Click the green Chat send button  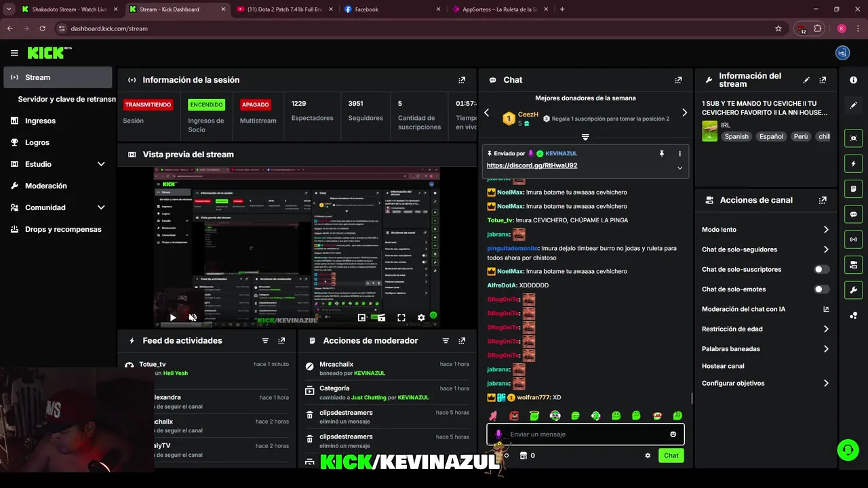pos(671,455)
